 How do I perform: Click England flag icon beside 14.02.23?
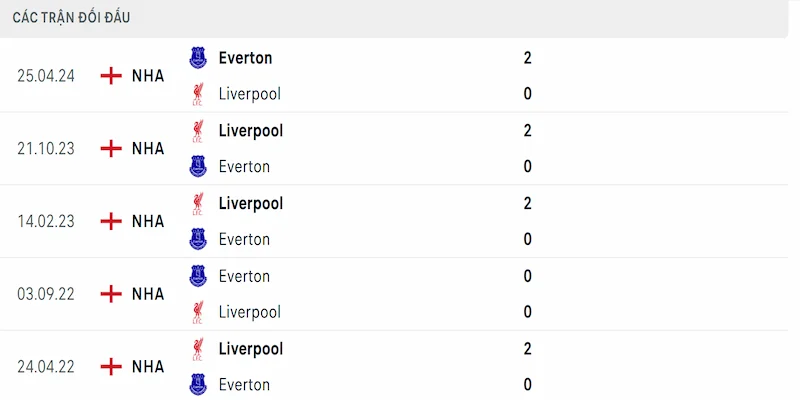111,221
